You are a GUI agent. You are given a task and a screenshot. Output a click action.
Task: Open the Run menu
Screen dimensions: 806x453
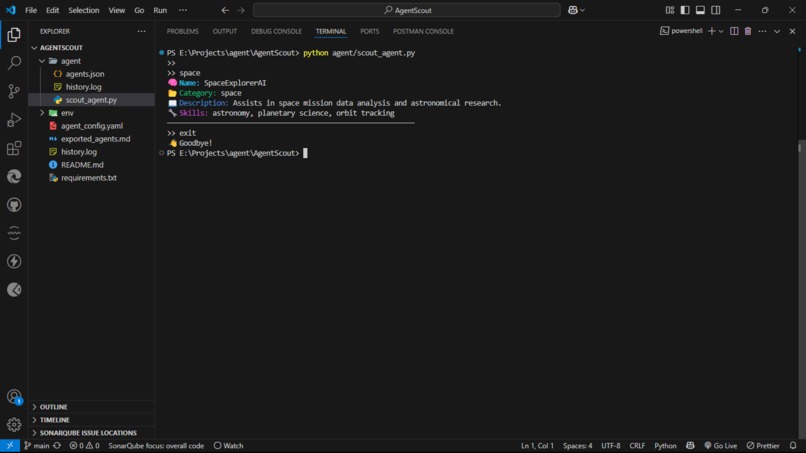point(160,10)
